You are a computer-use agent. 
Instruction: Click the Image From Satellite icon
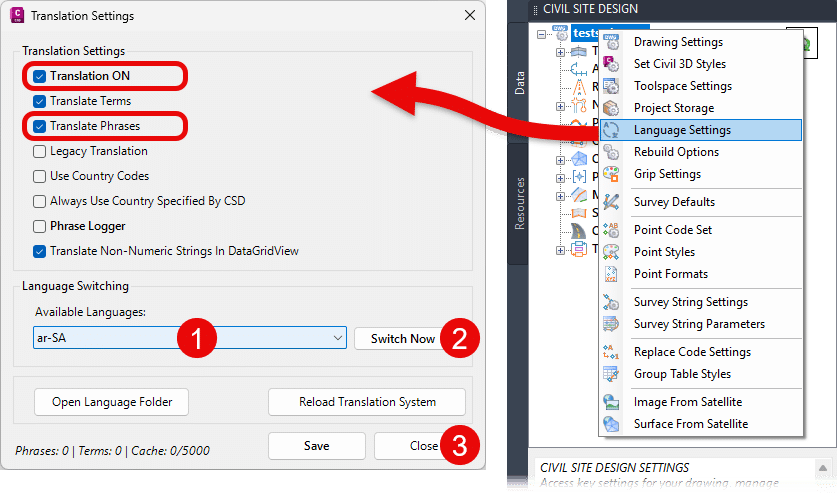[x=611, y=402]
